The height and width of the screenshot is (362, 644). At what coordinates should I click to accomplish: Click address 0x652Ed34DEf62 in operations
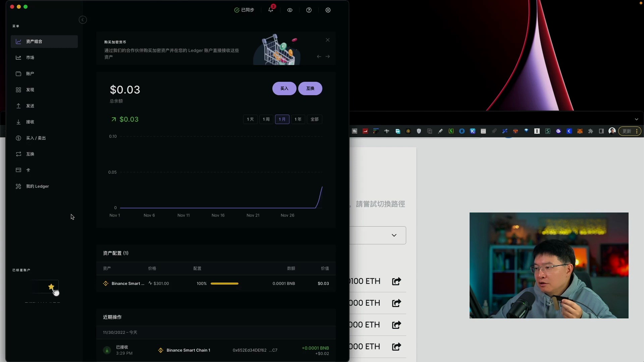pos(255,350)
